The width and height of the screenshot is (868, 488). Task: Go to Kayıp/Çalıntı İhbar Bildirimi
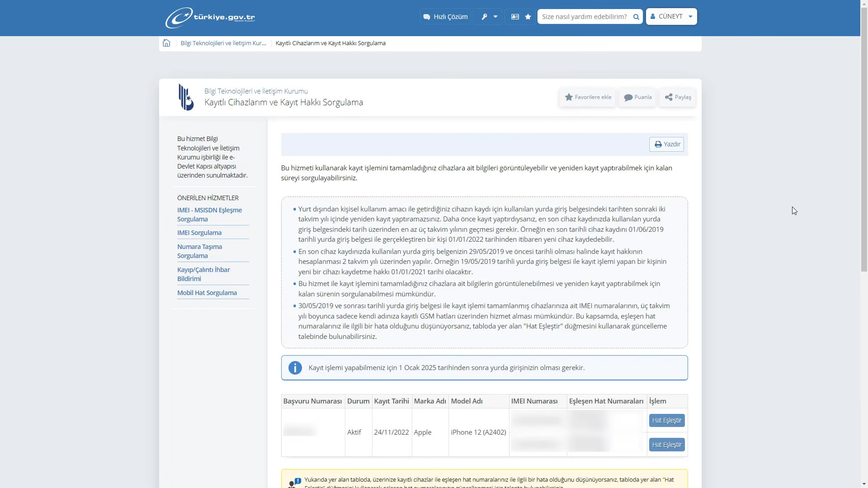203,274
